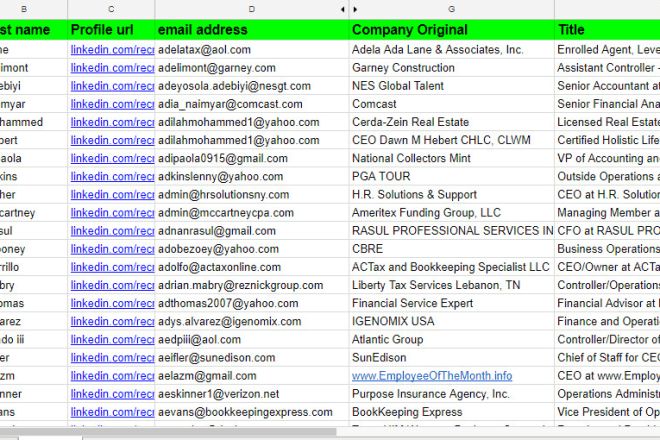The width and height of the screenshot is (660, 440).
Task: Select the 'Senior Financial Ana' title cell
Action: pyautogui.click(x=607, y=104)
